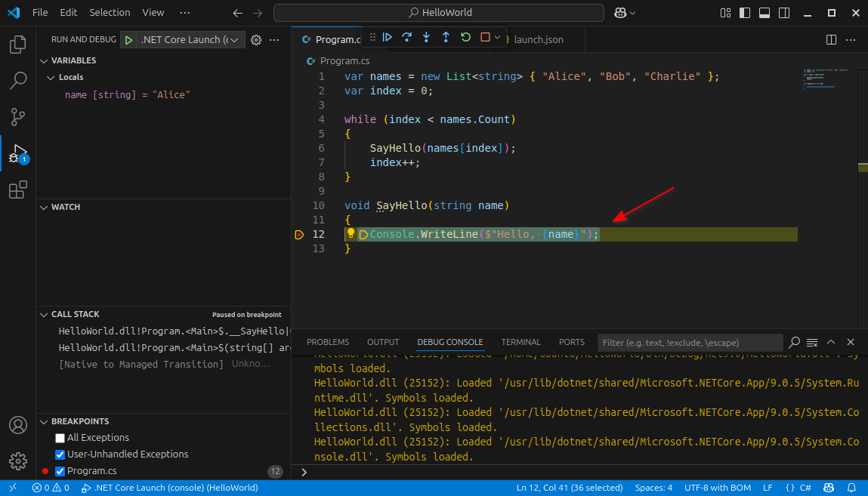Click the lightbulb code action on line 12

pyautogui.click(x=351, y=233)
